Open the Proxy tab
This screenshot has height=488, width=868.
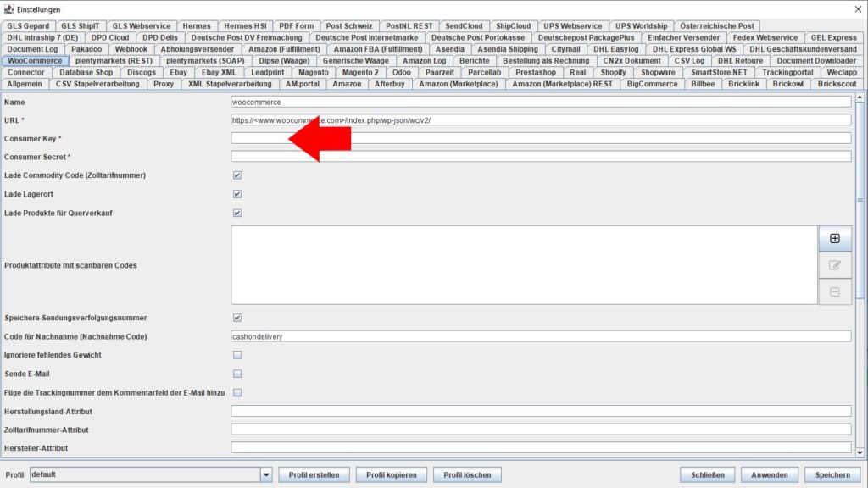(164, 84)
